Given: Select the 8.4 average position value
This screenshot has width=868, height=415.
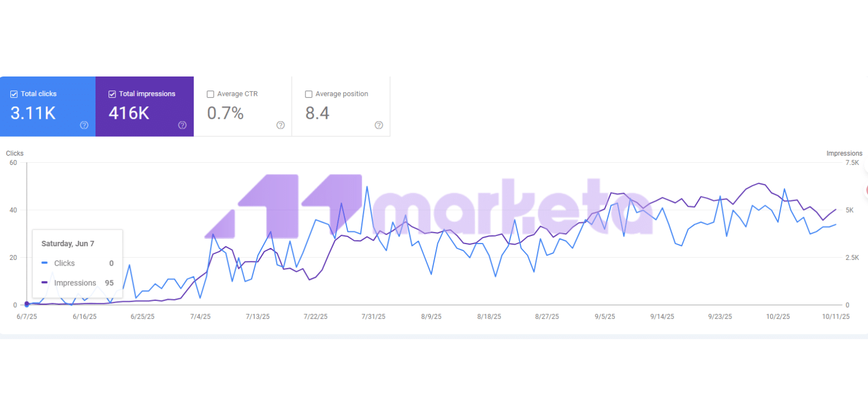Looking at the screenshot, I should point(317,113).
